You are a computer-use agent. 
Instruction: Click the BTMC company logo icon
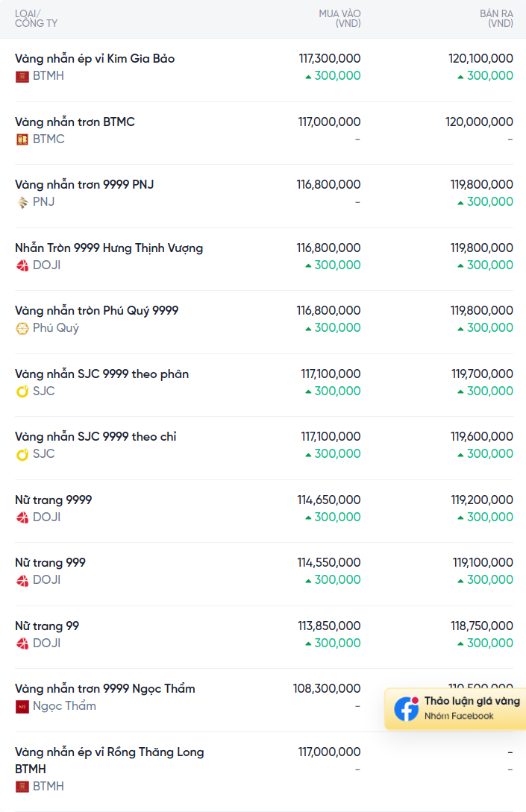coord(22,139)
